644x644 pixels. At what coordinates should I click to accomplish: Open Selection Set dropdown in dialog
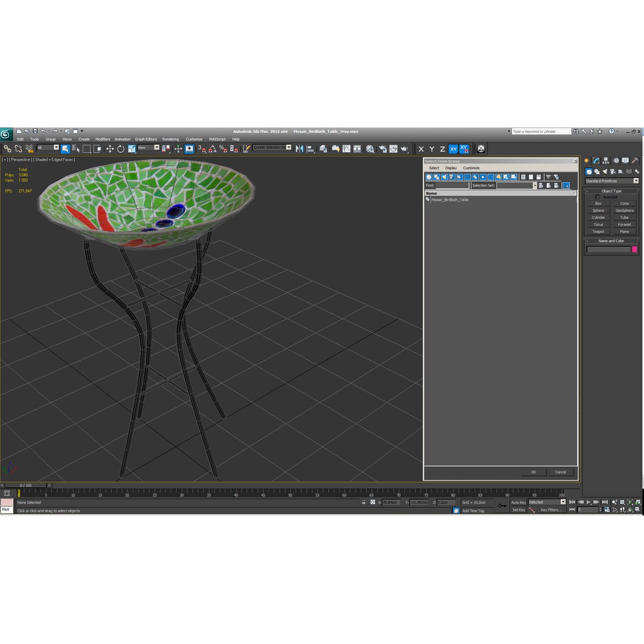pyautogui.click(x=516, y=185)
